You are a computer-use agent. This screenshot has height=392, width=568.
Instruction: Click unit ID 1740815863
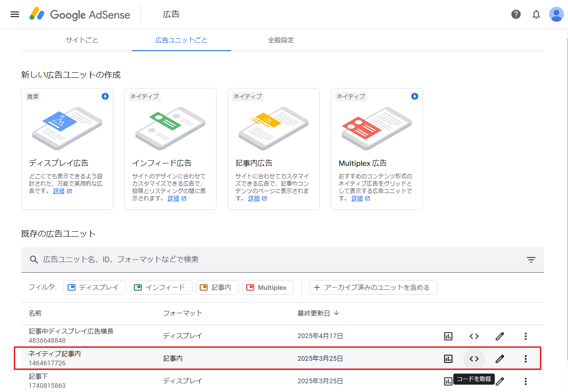coord(47,386)
